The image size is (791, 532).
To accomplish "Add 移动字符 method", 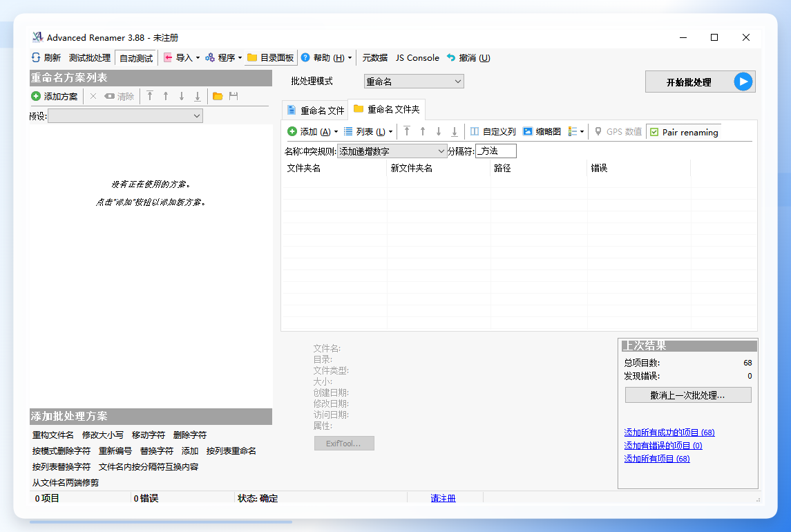I will point(149,435).
